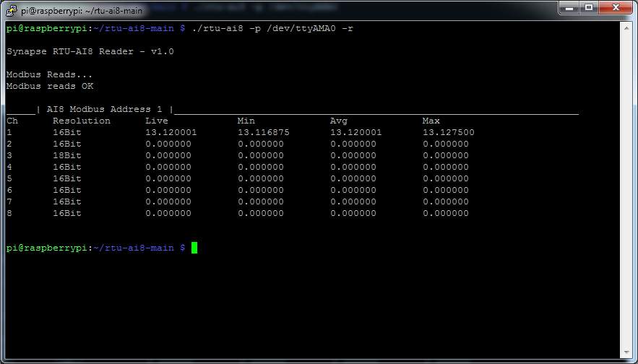This screenshot has height=364, width=638.
Task: Click the PuTTY icon in the title bar
Action: (12, 10)
